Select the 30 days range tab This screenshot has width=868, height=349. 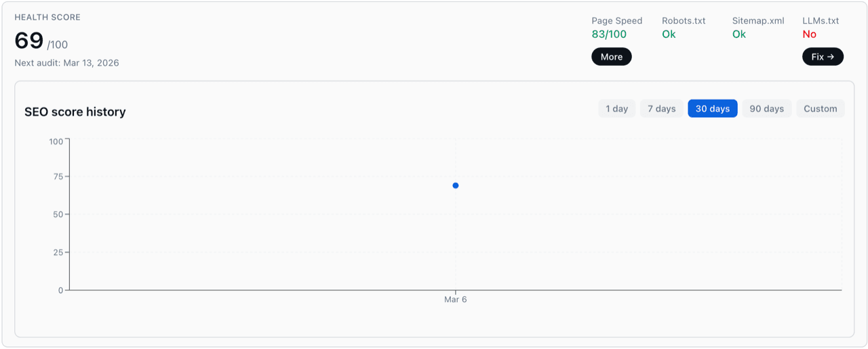pos(712,108)
